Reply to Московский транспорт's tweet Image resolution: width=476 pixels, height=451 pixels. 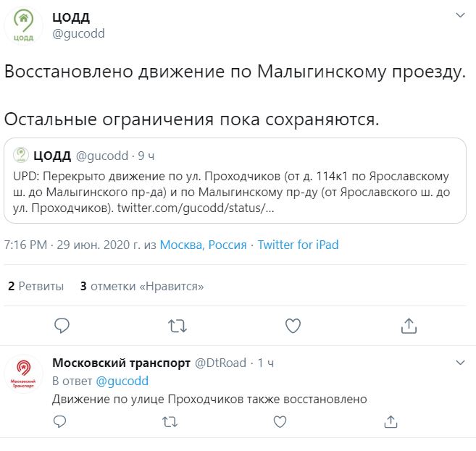(x=62, y=421)
